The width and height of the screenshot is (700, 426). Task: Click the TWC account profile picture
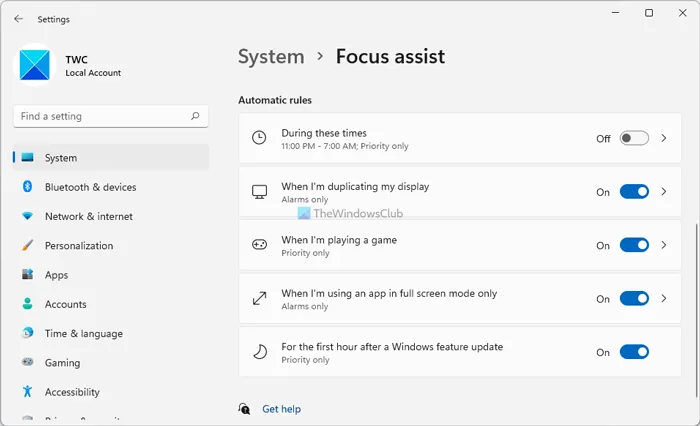pos(33,68)
